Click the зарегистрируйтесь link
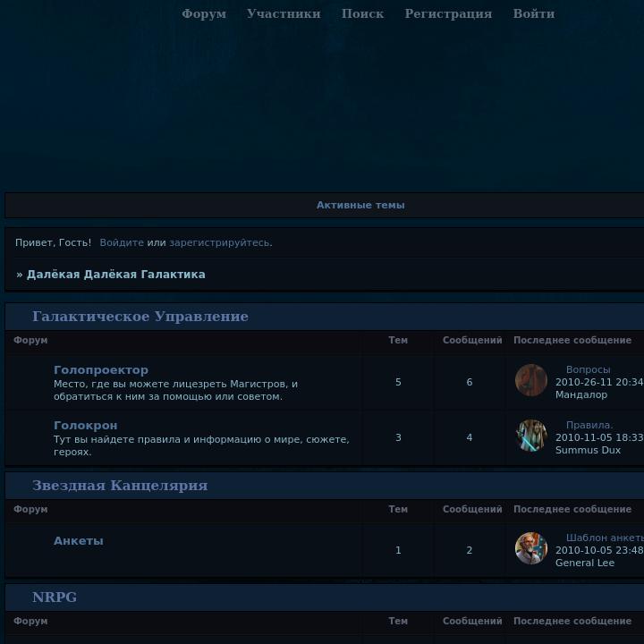Screen dimensions: 644x644 point(220,242)
